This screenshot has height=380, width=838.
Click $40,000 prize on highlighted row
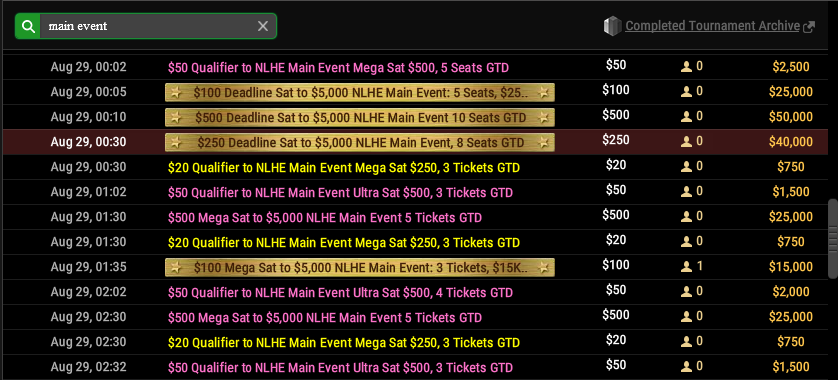click(x=790, y=142)
